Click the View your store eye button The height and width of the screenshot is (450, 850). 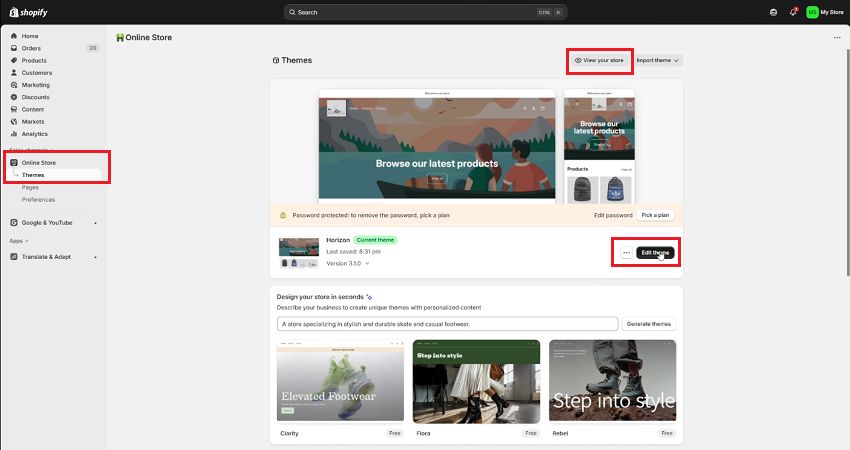pyautogui.click(x=600, y=60)
